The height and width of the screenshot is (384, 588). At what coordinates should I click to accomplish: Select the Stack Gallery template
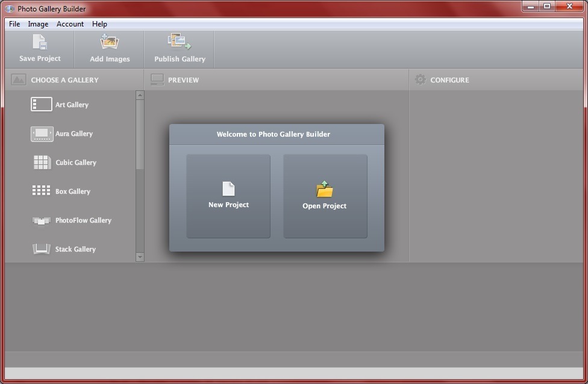click(x=41, y=249)
